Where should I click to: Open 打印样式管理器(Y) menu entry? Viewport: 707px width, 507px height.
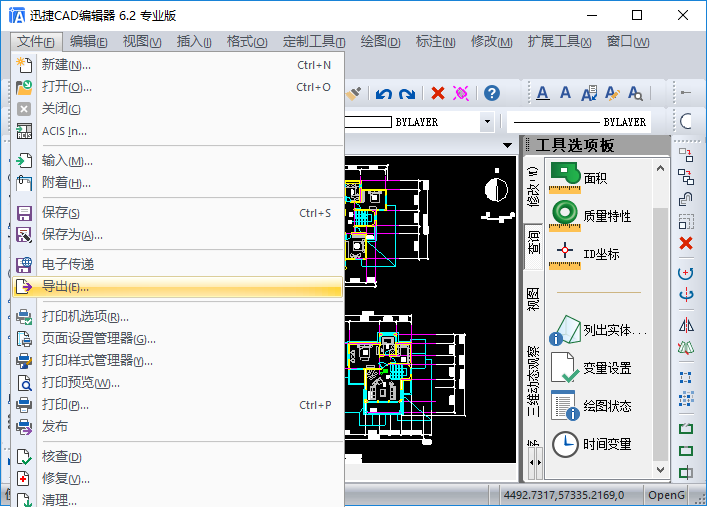[178, 360]
